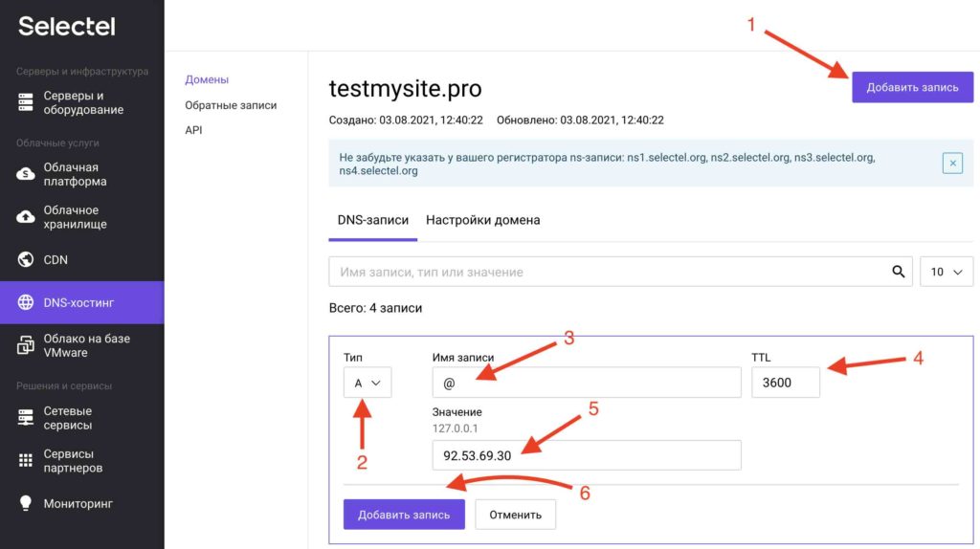Viewport: 980px width, 549px height.
Task: Click the Monitoring lightbulb icon
Action: [x=26, y=503]
